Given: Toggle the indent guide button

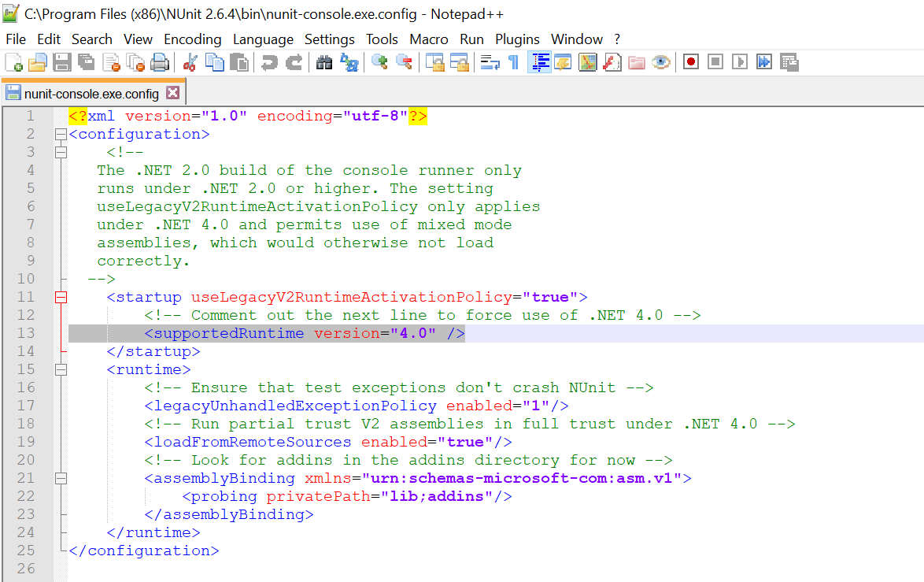Looking at the screenshot, I should (x=539, y=62).
